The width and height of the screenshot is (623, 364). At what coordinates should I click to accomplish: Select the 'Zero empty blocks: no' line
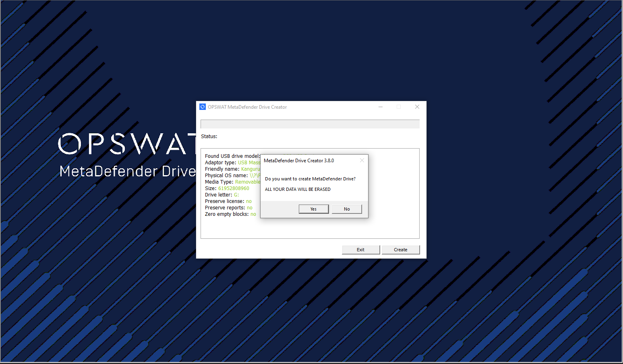230,214
